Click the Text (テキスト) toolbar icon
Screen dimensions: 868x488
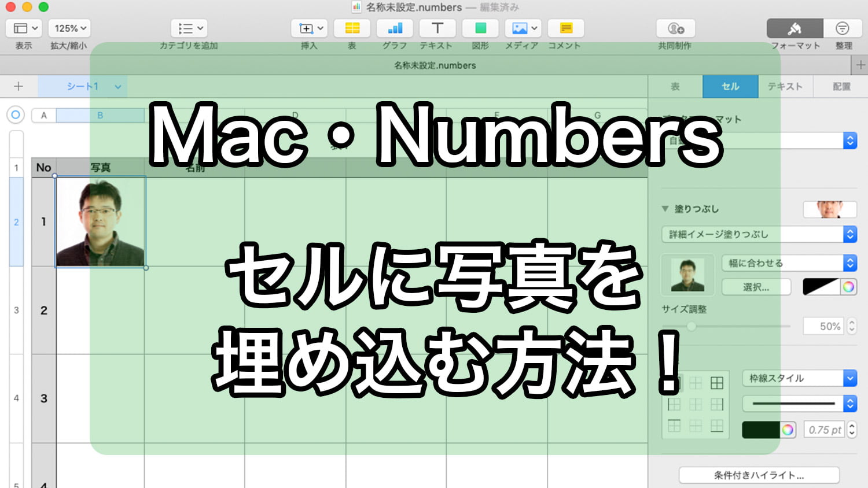pos(437,28)
